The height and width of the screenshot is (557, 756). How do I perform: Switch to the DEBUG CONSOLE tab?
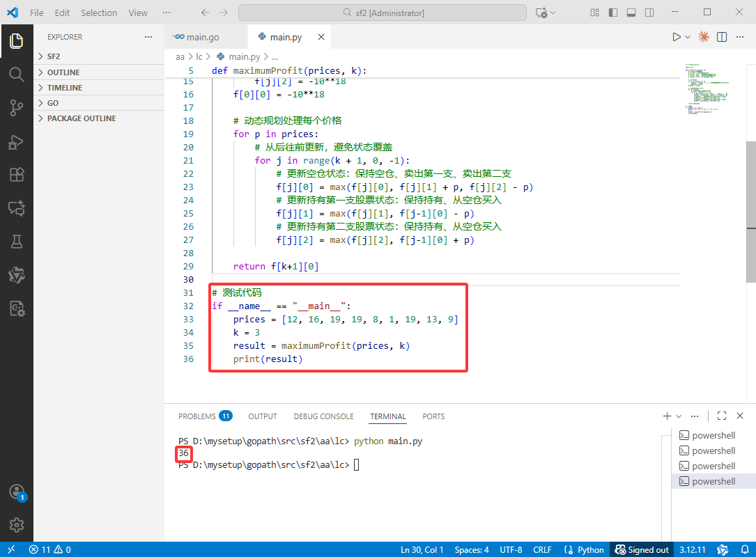pyautogui.click(x=323, y=416)
